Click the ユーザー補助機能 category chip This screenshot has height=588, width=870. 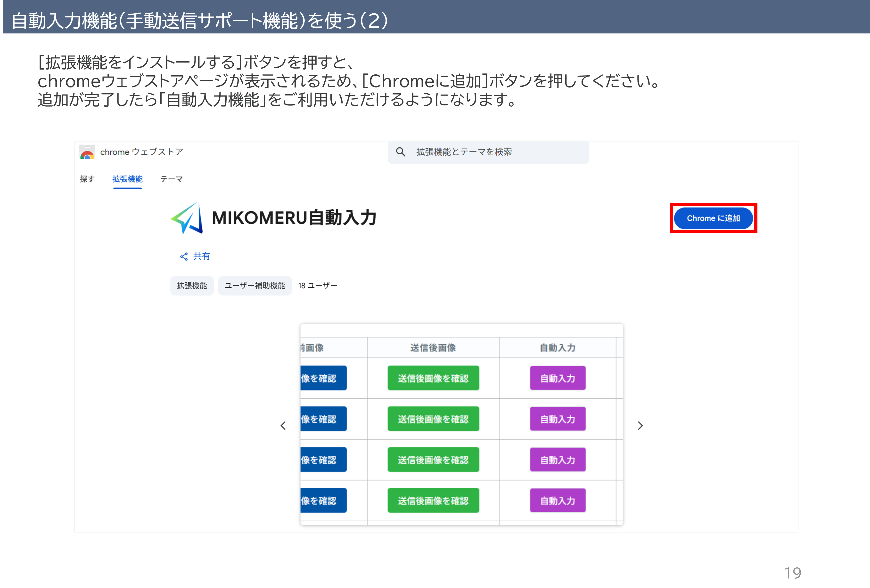click(x=254, y=286)
